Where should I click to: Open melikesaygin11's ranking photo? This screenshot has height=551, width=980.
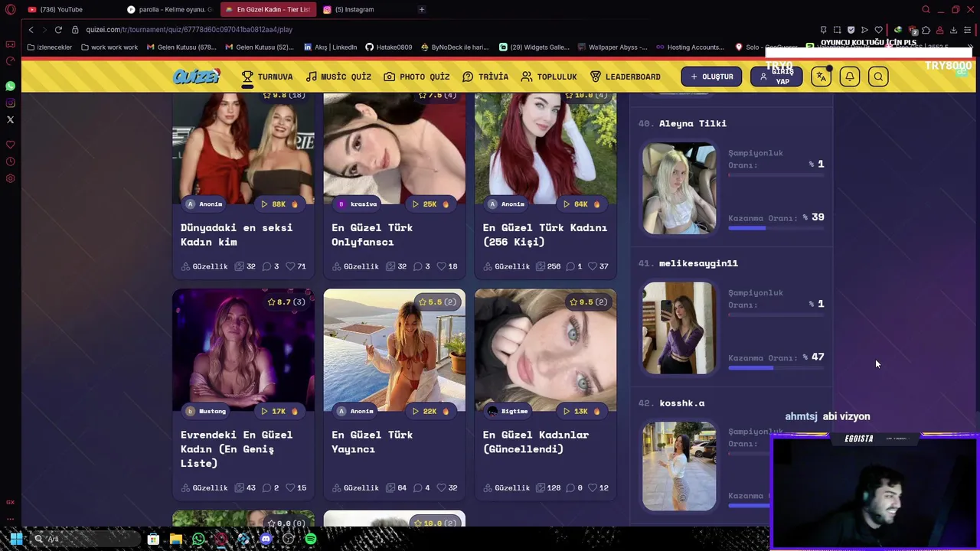click(x=679, y=328)
